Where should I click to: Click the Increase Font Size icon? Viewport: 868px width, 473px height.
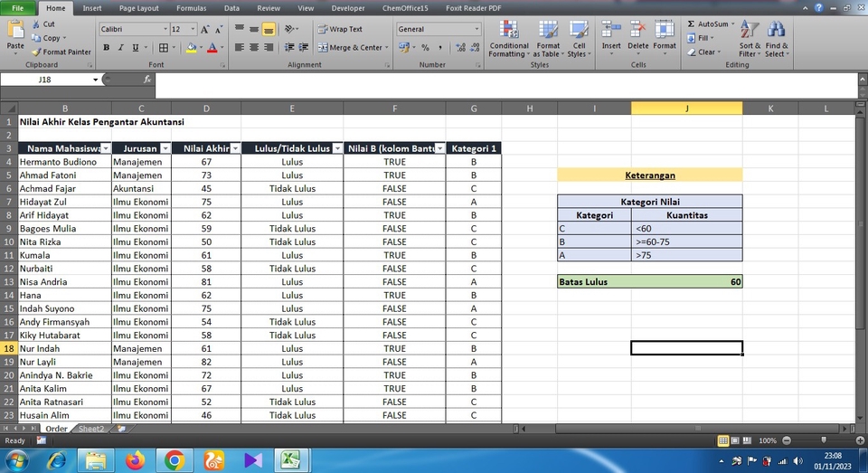pos(205,29)
